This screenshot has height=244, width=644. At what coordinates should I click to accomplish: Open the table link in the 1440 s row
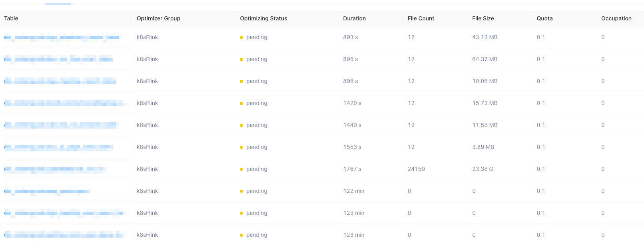click(62, 125)
